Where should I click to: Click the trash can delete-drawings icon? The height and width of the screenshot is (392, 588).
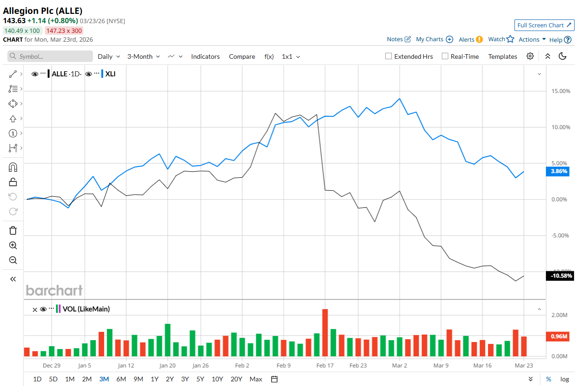click(x=13, y=230)
